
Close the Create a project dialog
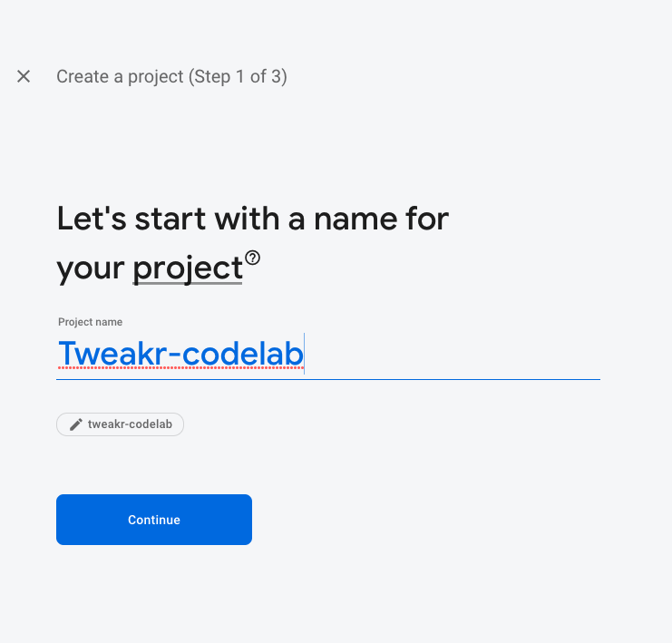[24, 77]
